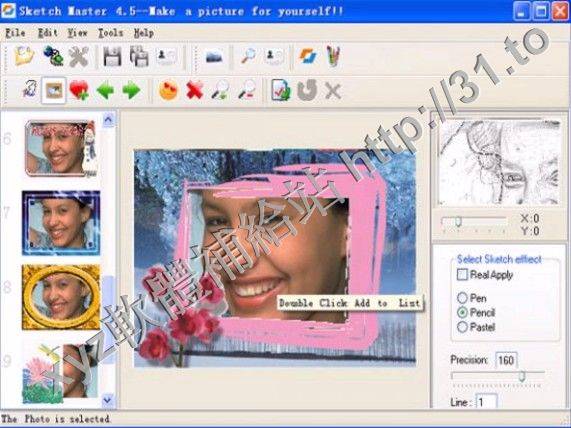Click the zoom in magnifier with plus
Image resolution: width=571 pixels, height=428 pixels.
221,90
